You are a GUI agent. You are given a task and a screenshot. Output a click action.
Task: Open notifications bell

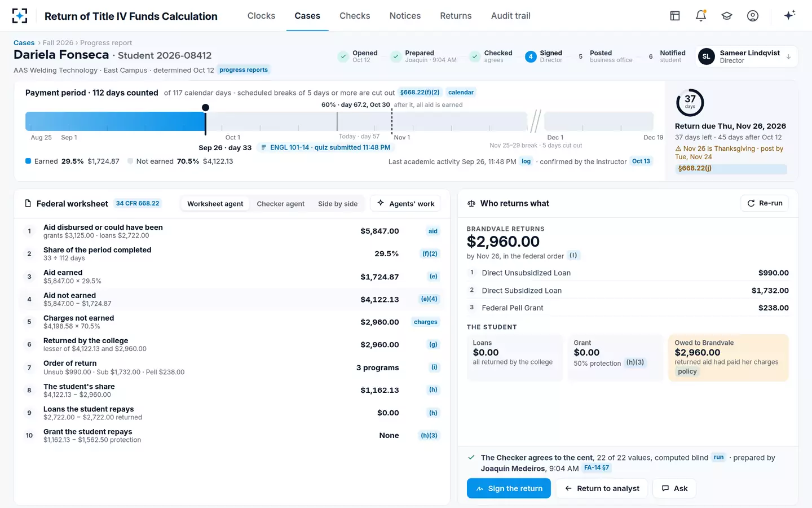[701, 16]
